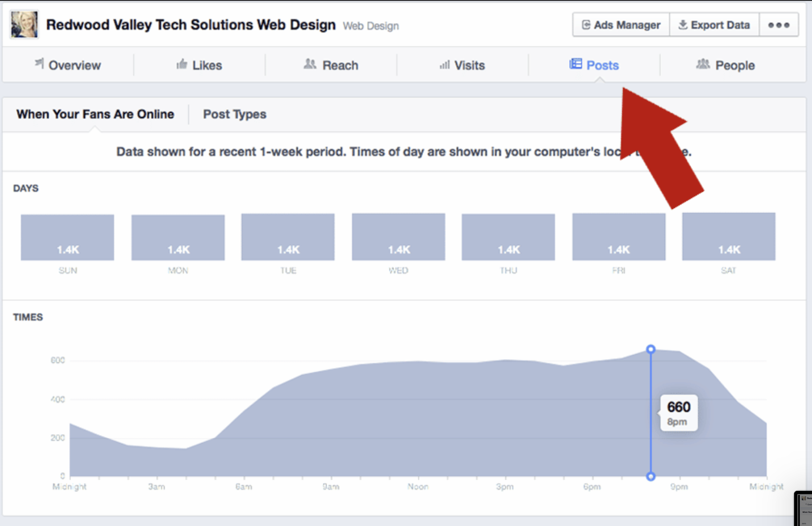812x526 pixels.
Task: Select the SAT day bar
Action: (729, 237)
